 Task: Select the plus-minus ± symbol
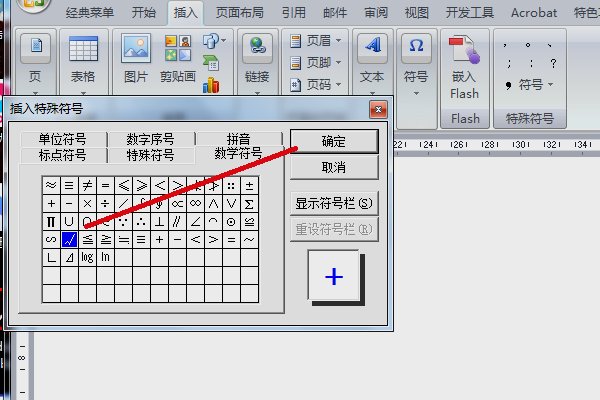click(x=249, y=186)
